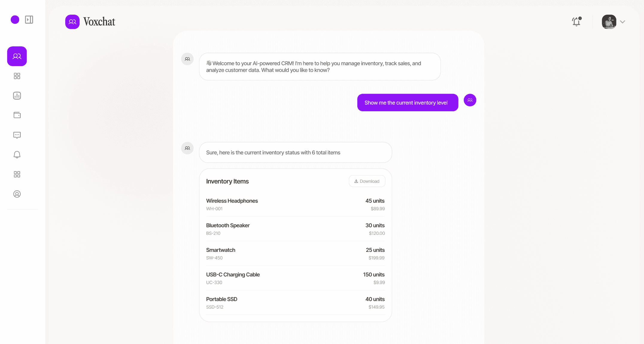Select the Bluetooth Speaker inventory row

click(x=295, y=229)
